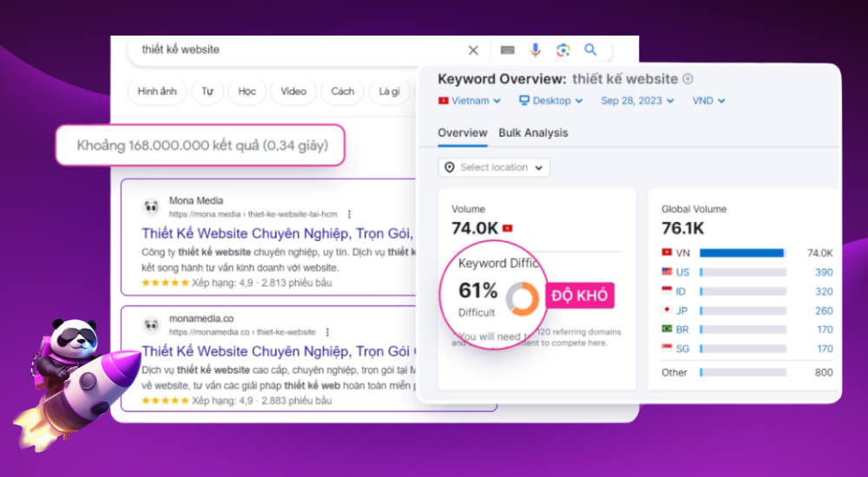Expand the Select location dropdown
Image resolution: width=868 pixels, height=477 pixels.
click(x=494, y=167)
